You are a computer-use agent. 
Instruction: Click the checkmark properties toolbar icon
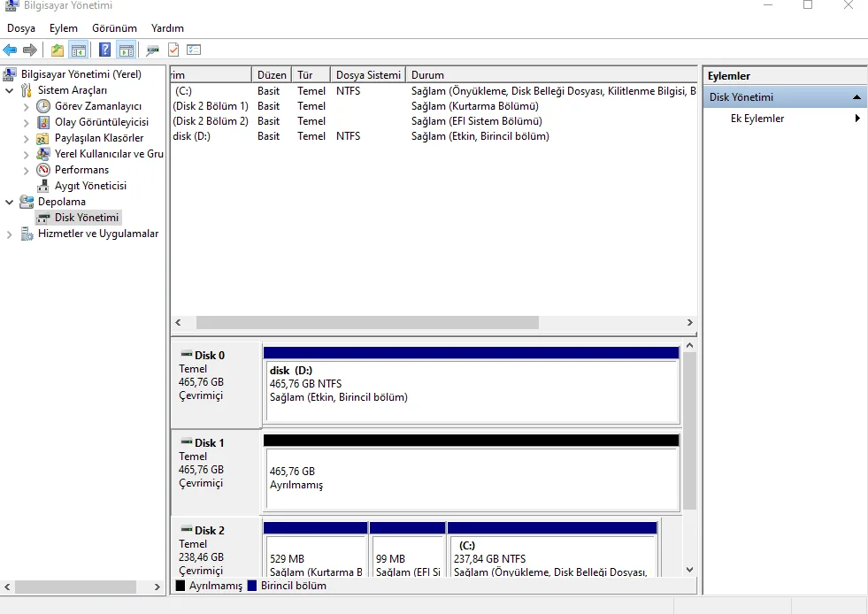[x=173, y=50]
